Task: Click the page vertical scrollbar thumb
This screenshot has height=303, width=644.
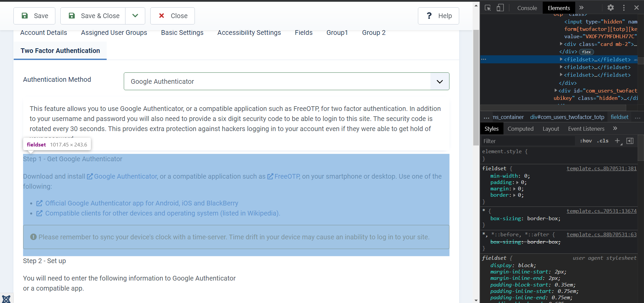Action: pyautogui.click(x=476, y=87)
